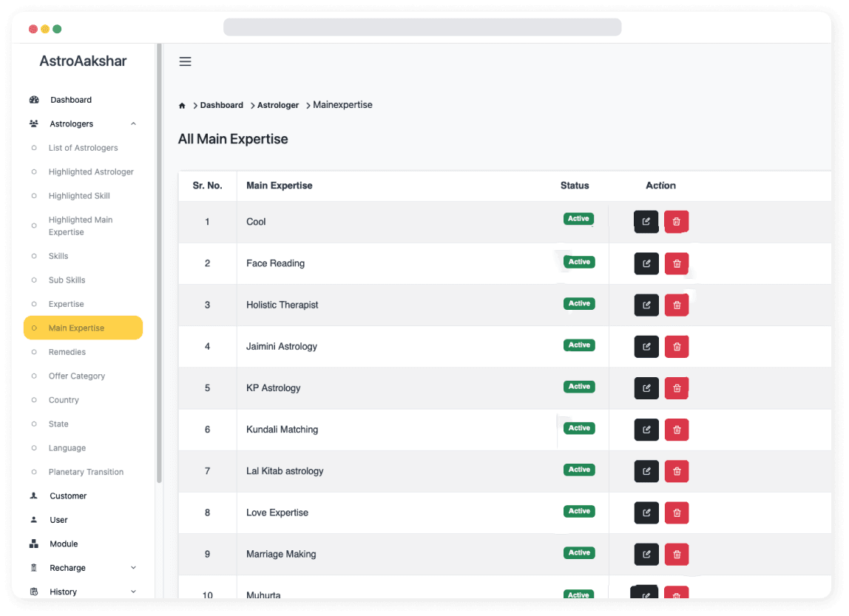The image size is (849, 616).
Task: Click the Astrologer breadcrumb link
Action: pos(277,105)
